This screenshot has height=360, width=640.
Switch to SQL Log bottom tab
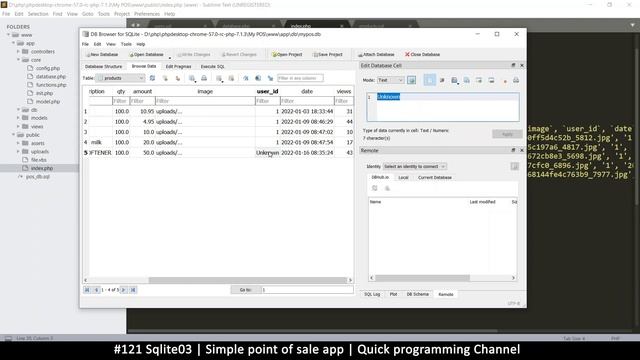tap(372, 294)
